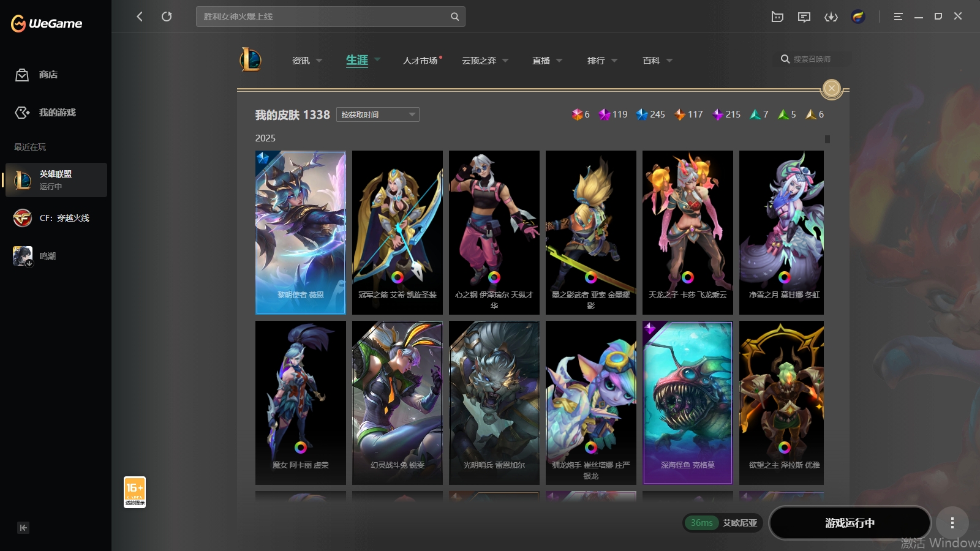Screen dimensions: 980x551
Task: Filter by gold rarity icon 6
Action: pos(815,114)
